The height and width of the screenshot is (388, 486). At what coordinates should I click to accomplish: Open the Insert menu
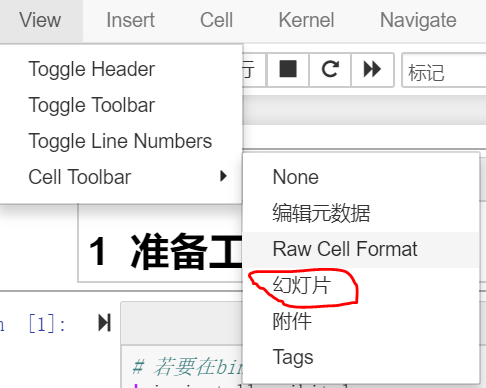click(130, 20)
